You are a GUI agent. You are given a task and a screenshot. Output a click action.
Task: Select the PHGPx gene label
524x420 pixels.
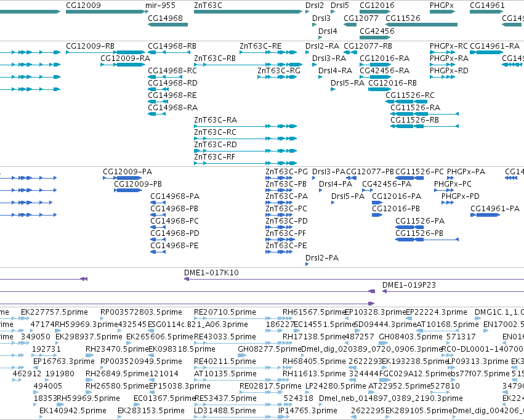tap(441, 6)
